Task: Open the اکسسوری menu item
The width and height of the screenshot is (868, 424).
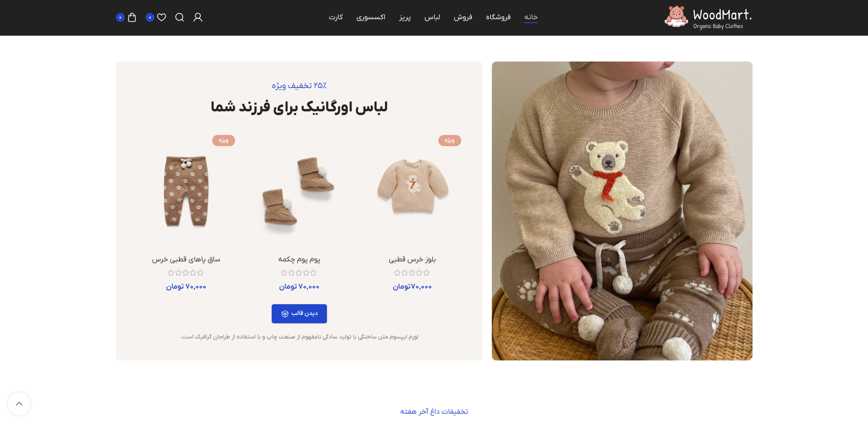Action: [371, 17]
